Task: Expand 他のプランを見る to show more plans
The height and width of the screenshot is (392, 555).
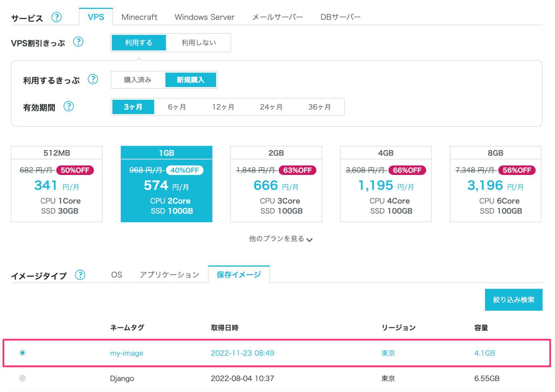Action: coord(280,239)
